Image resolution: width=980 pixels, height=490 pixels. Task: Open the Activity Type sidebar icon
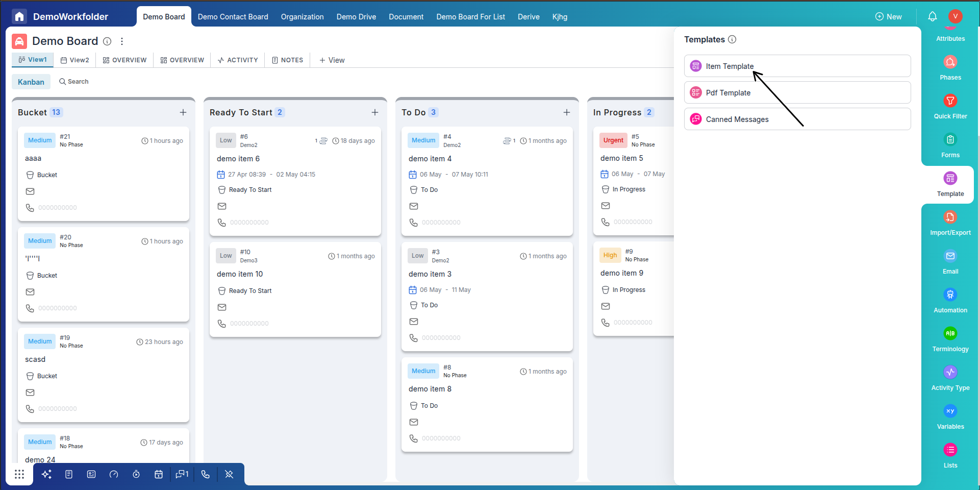click(x=950, y=373)
